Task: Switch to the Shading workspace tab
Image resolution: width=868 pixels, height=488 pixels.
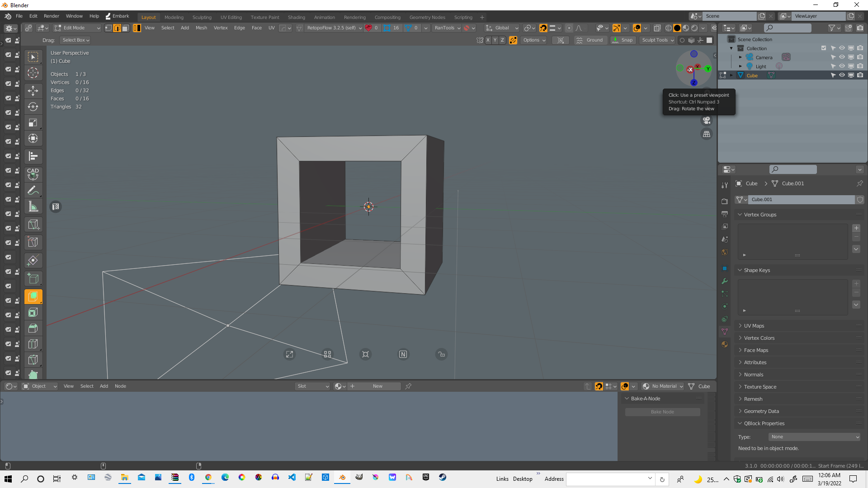Action: tap(297, 17)
